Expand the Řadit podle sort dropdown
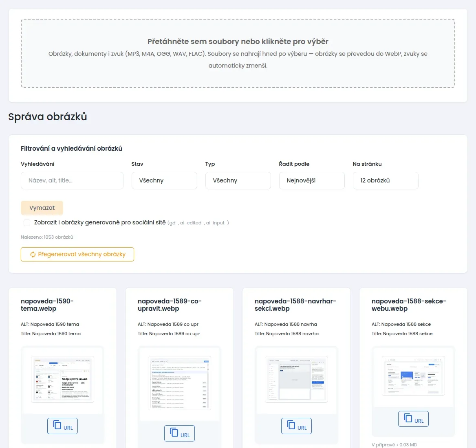The width and height of the screenshot is (476, 448). (312, 180)
